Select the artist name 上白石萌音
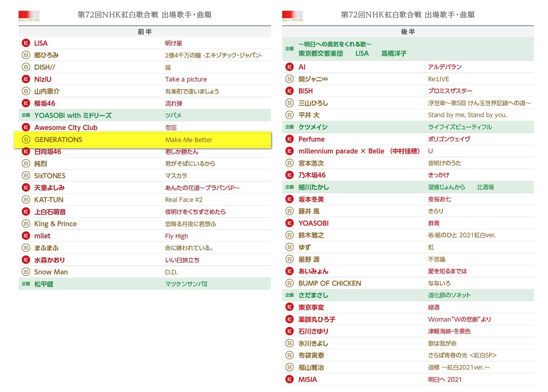Viewport: 548px width, 392px height. tap(50, 212)
